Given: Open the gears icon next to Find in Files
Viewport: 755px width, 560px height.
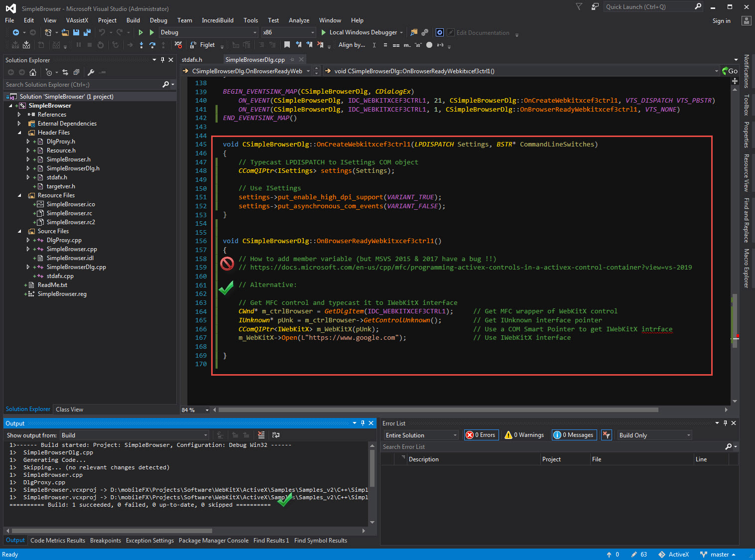Looking at the screenshot, I should pyautogui.click(x=425, y=32).
